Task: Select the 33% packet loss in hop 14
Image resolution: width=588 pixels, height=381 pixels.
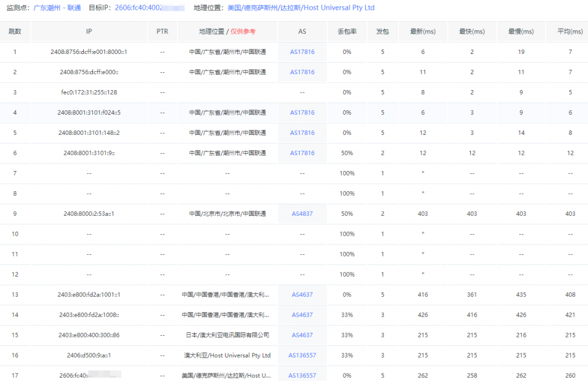Action: [x=347, y=314]
